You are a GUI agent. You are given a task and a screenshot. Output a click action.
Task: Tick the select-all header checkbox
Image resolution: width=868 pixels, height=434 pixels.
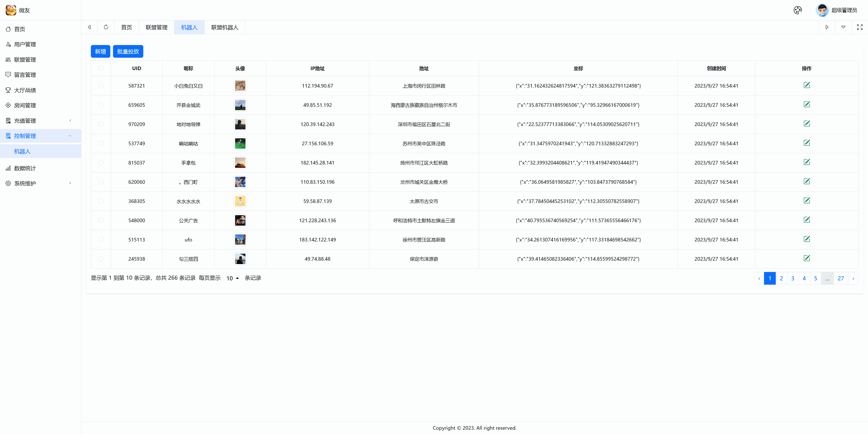tap(101, 69)
